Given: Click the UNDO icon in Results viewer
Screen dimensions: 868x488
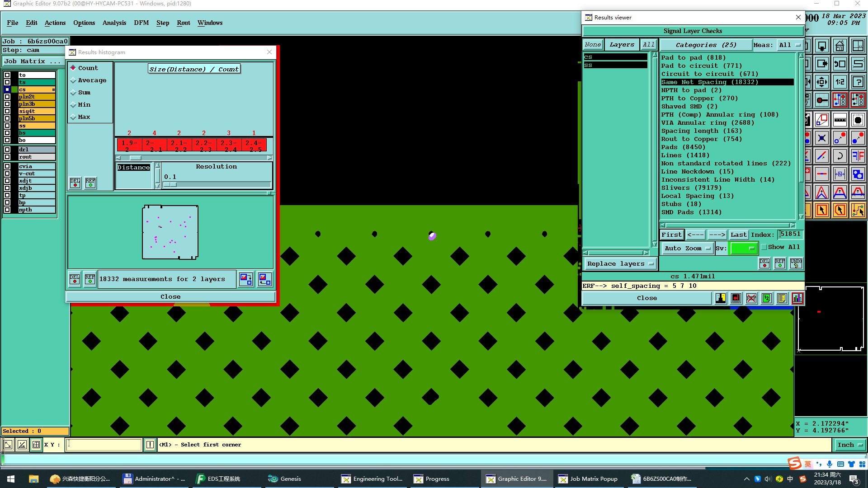Looking at the screenshot, I should (x=796, y=263).
